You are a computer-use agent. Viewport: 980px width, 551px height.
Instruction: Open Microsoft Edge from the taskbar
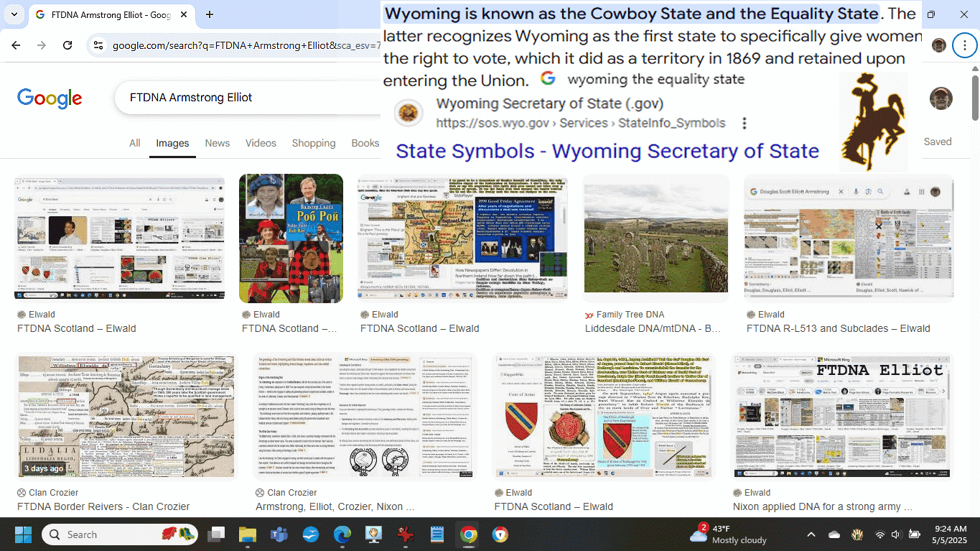point(342,534)
